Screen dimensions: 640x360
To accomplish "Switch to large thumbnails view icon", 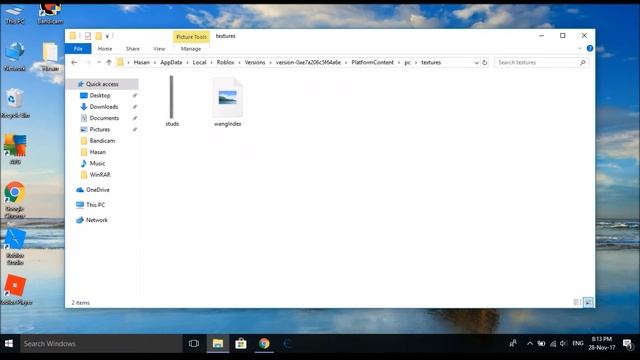I will tap(588, 302).
